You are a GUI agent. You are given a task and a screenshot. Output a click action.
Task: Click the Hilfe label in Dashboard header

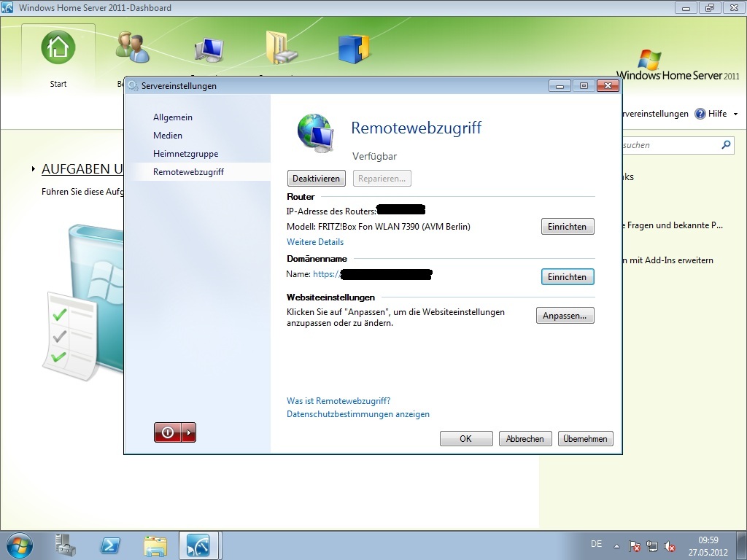pos(718,114)
